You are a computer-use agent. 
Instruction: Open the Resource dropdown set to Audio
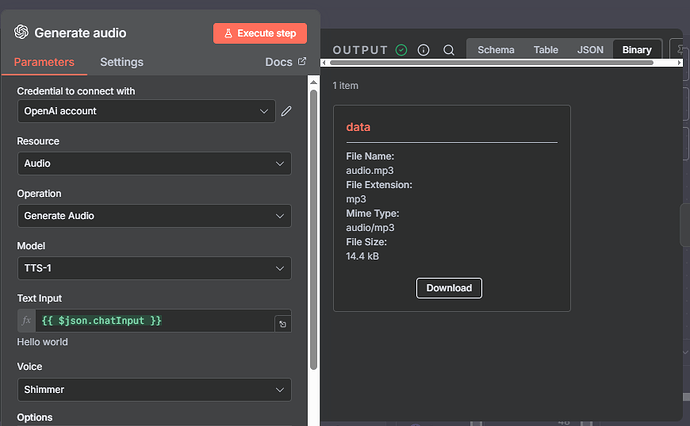point(154,163)
